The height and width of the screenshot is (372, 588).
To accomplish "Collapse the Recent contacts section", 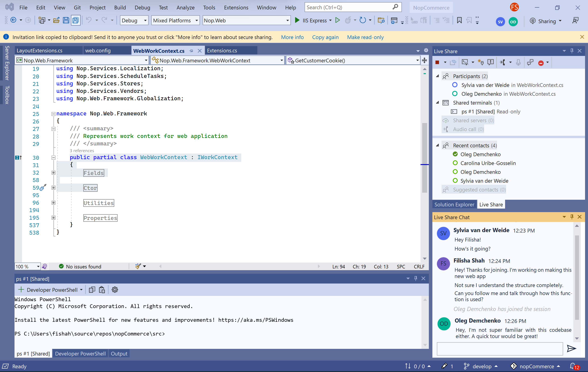I will (437, 145).
